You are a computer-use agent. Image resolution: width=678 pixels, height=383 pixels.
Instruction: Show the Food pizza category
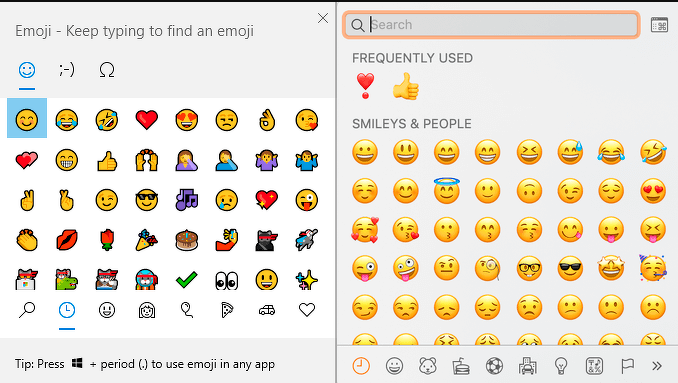[x=227, y=310]
